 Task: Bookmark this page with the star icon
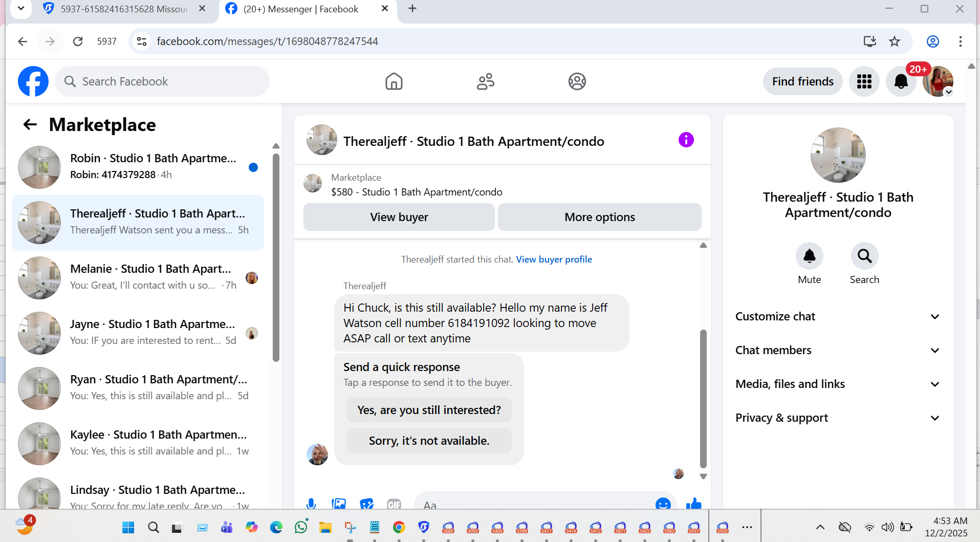click(895, 41)
